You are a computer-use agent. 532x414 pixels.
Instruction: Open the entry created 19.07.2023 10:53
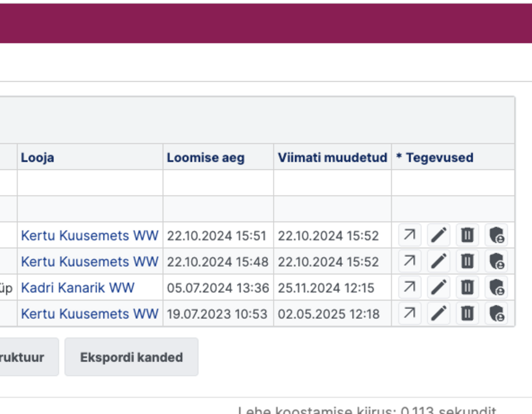(410, 313)
